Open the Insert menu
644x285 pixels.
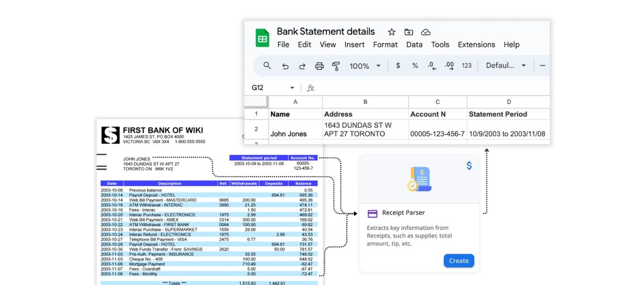click(x=354, y=45)
